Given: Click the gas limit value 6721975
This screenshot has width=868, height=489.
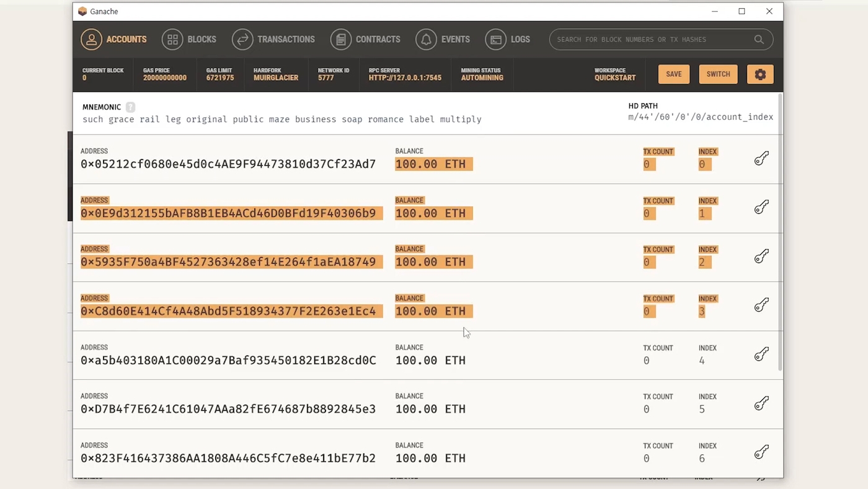Looking at the screenshot, I should pyautogui.click(x=220, y=78).
